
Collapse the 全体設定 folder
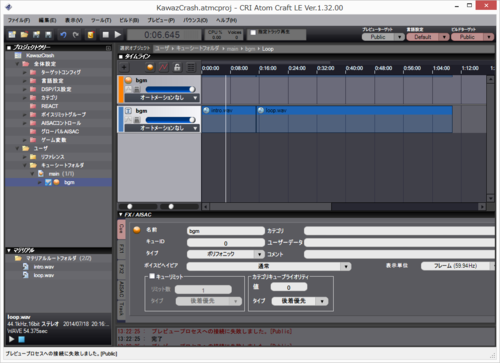coord(17,64)
